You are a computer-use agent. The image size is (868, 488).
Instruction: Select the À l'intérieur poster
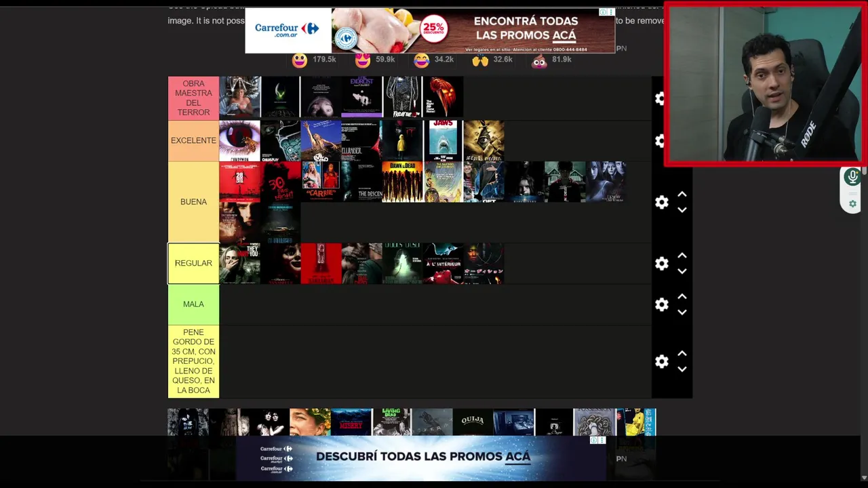click(x=443, y=264)
